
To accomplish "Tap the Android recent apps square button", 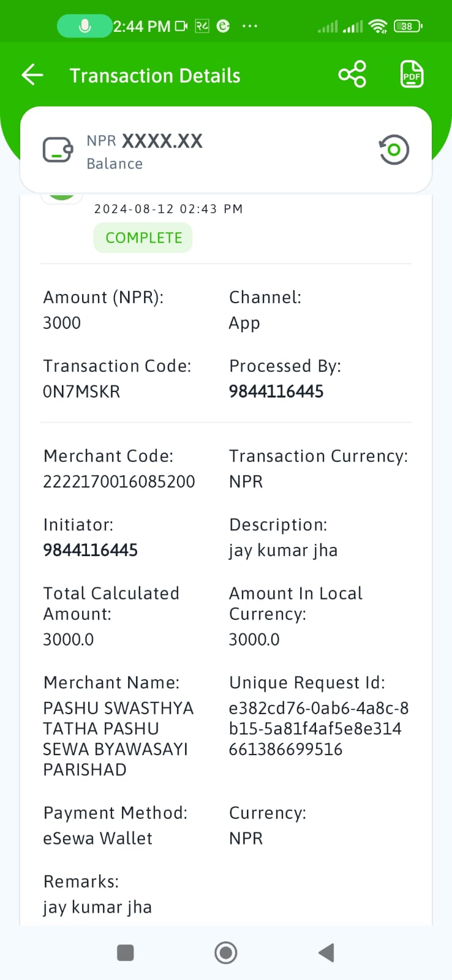I will pyautogui.click(x=125, y=952).
